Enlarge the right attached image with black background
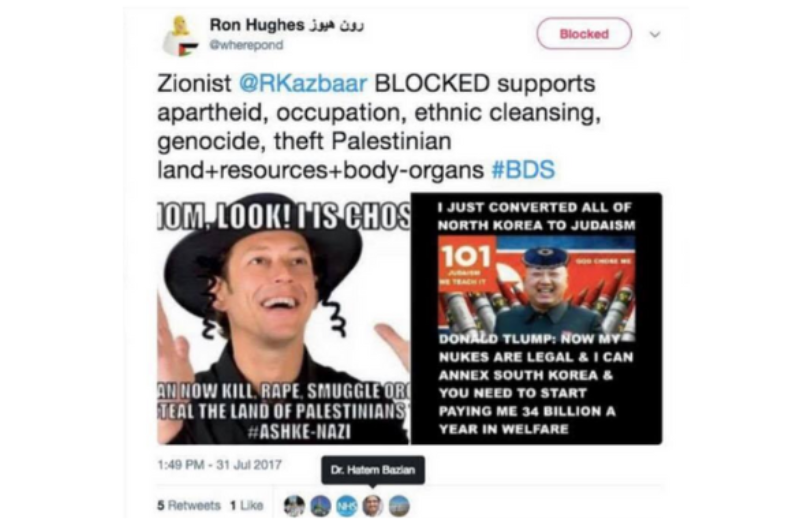Image resolution: width=810 pixels, height=522 pixels. (536, 318)
